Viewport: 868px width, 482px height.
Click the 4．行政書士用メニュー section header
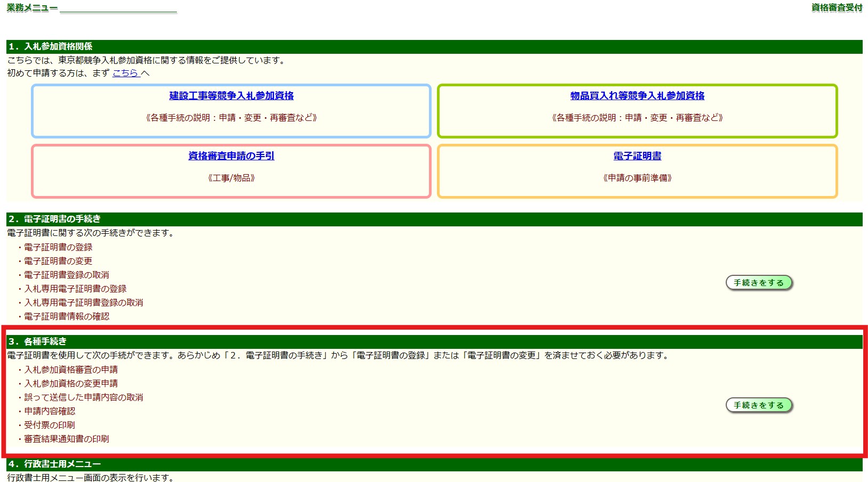pyautogui.click(x=434, y=464)
